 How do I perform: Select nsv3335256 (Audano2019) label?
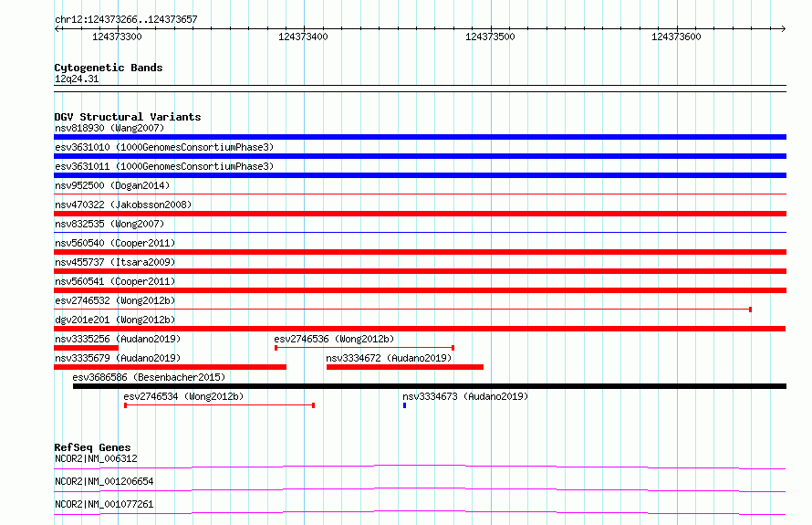coord(118,339)
